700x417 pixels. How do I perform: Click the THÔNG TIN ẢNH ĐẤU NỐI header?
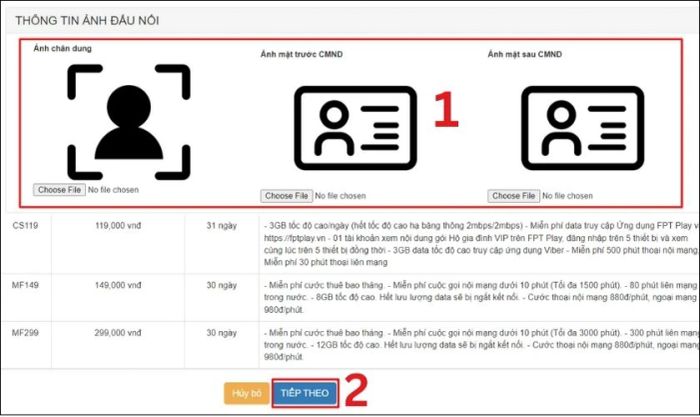(x=87, y=21)
